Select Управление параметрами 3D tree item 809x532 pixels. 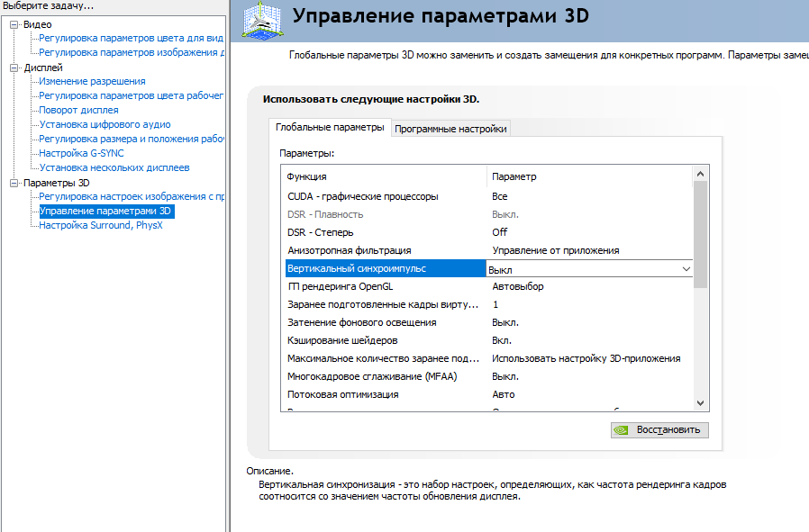pos(107,212)
